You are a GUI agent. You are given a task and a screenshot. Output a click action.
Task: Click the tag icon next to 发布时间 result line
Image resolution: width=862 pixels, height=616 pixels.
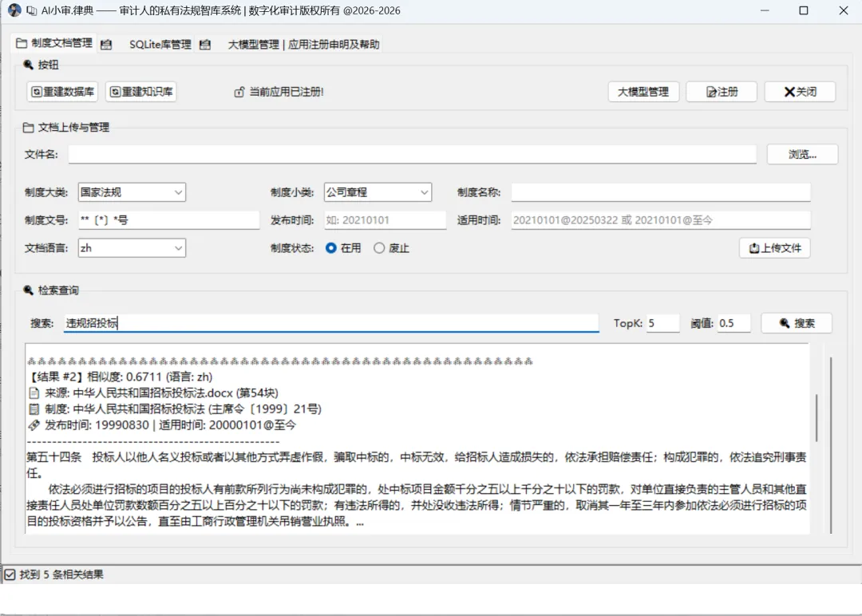coord(34,424)
